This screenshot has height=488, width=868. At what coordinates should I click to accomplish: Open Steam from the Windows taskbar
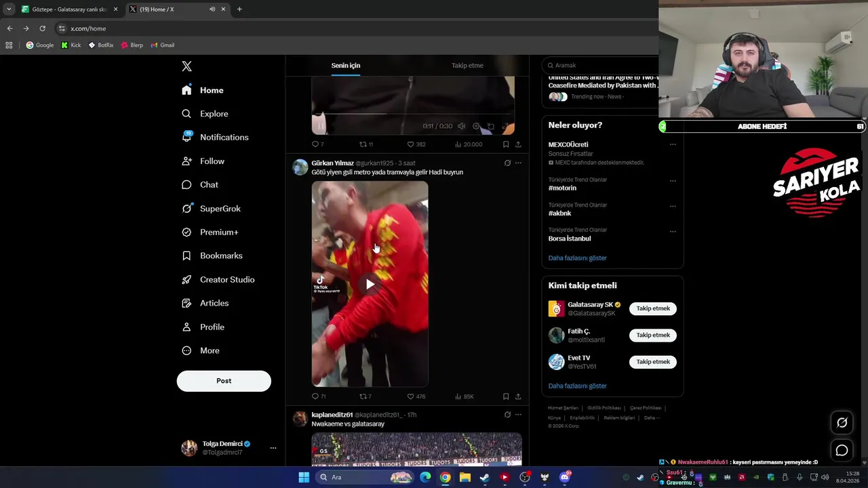point(484,477)
